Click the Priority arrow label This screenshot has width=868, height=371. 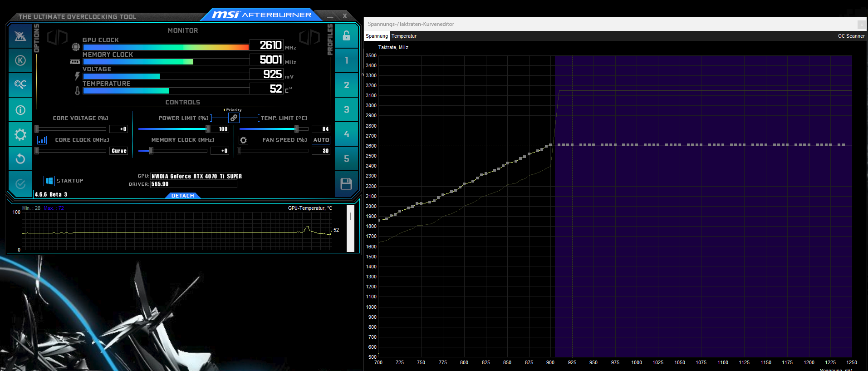[x=232, y=110]
